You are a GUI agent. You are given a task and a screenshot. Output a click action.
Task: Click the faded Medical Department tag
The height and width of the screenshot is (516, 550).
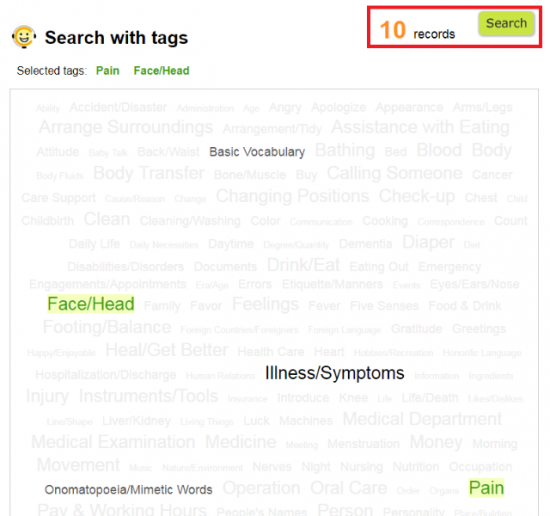point(422,419)
